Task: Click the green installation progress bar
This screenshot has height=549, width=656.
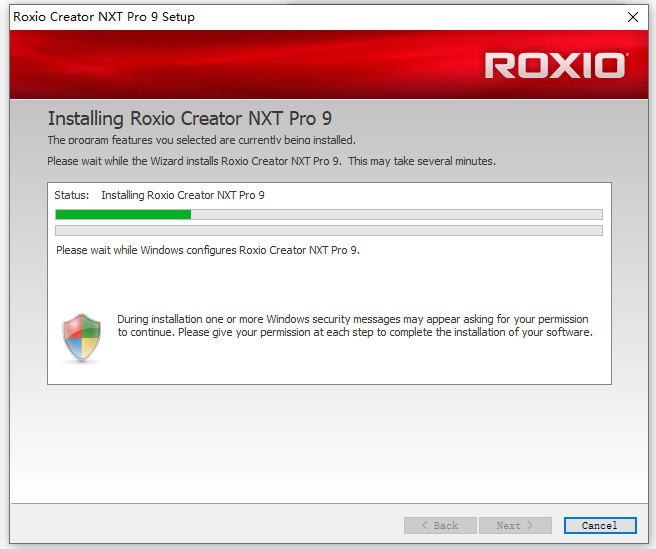Action: click(329, 215)
